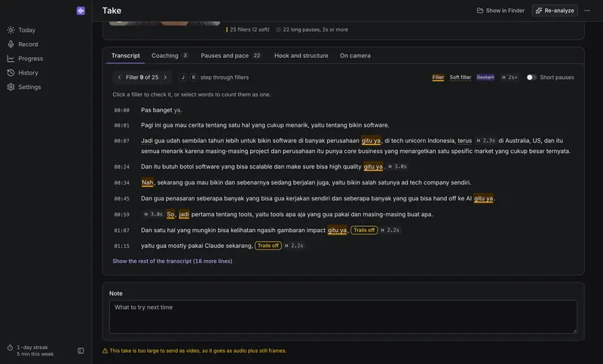The image size is (603, 364).
Task: Click the 'Nah' filler at 00:34
Action: (147, 182)
